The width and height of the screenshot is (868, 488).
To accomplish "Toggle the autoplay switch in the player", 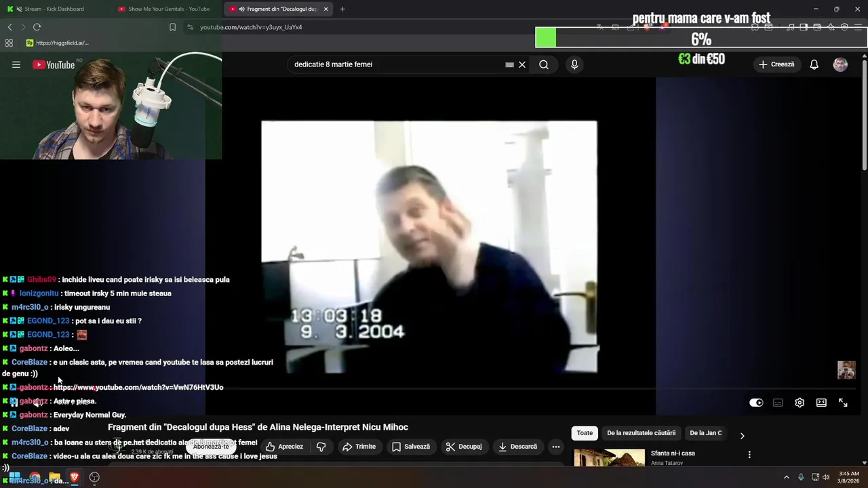I will click(756, 403).
